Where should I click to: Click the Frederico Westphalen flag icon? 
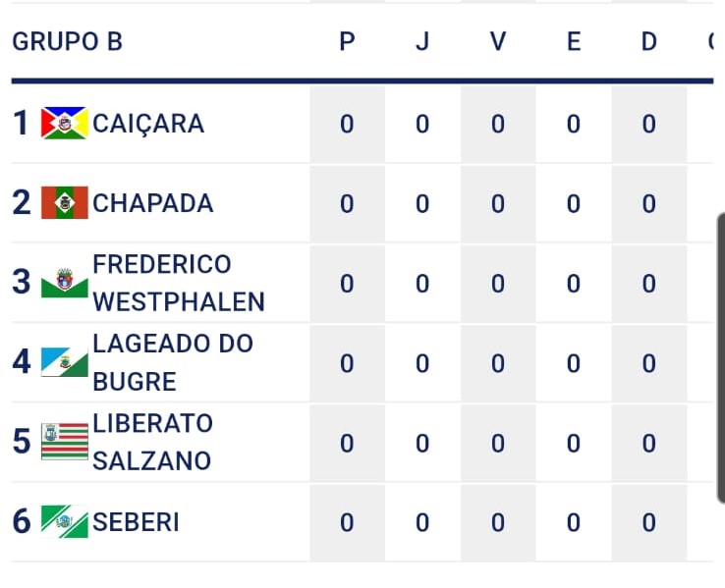tap(65, 283)
